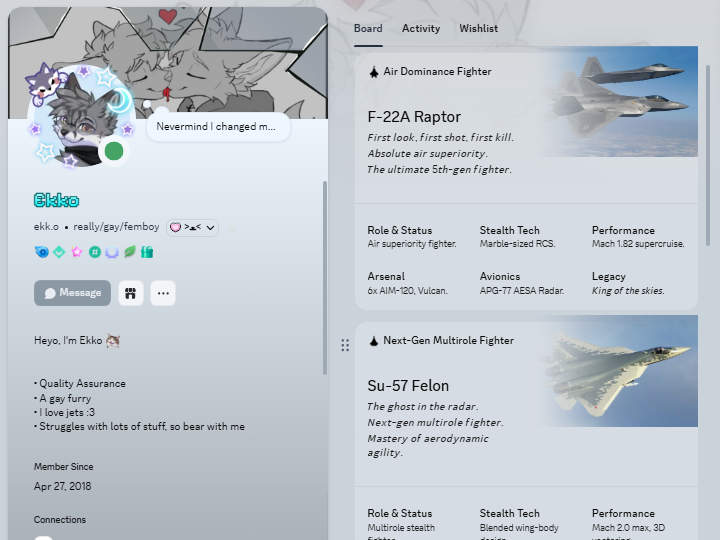Click the blue swirl profile badge

click(42, 252)
